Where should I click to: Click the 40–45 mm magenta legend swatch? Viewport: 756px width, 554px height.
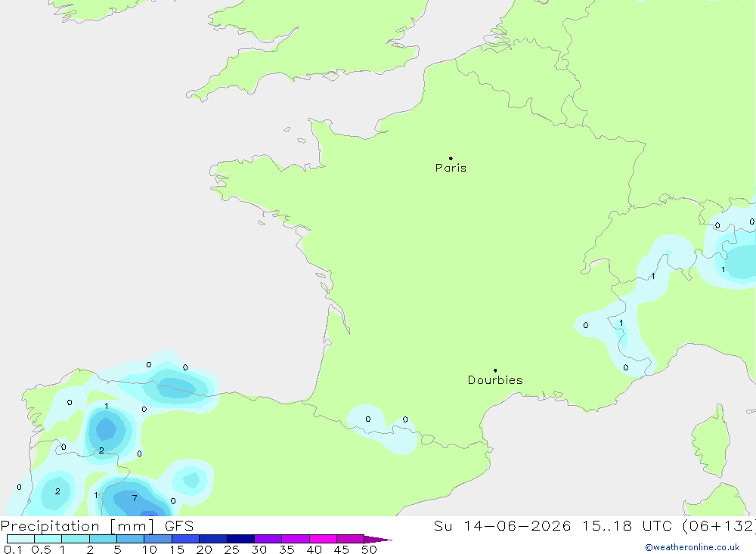[323, 539]
